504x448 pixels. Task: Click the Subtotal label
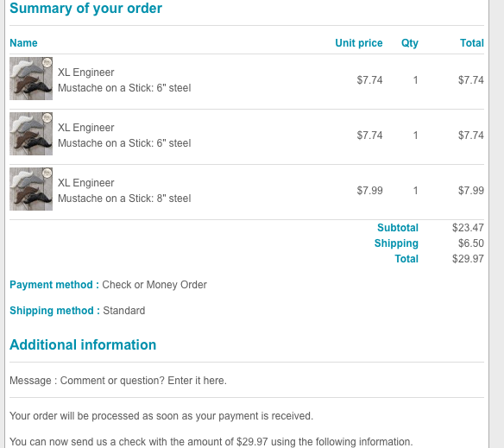(x=398, y=228)
